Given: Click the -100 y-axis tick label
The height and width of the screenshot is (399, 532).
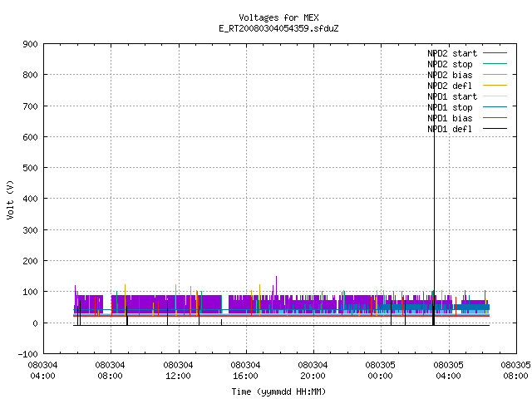Looking at the screenshot, I should pyautogui.click(x=27, y=354).
